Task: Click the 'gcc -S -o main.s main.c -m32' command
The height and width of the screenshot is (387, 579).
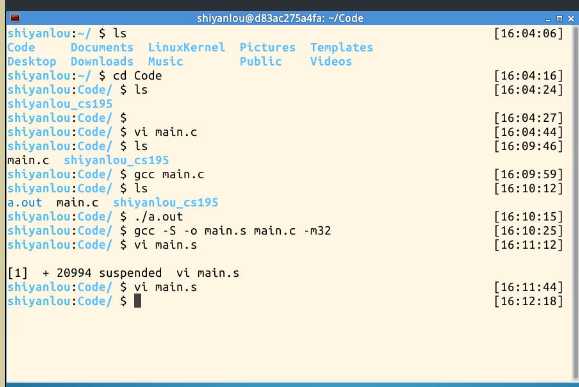Action: (x=232, y=231)
